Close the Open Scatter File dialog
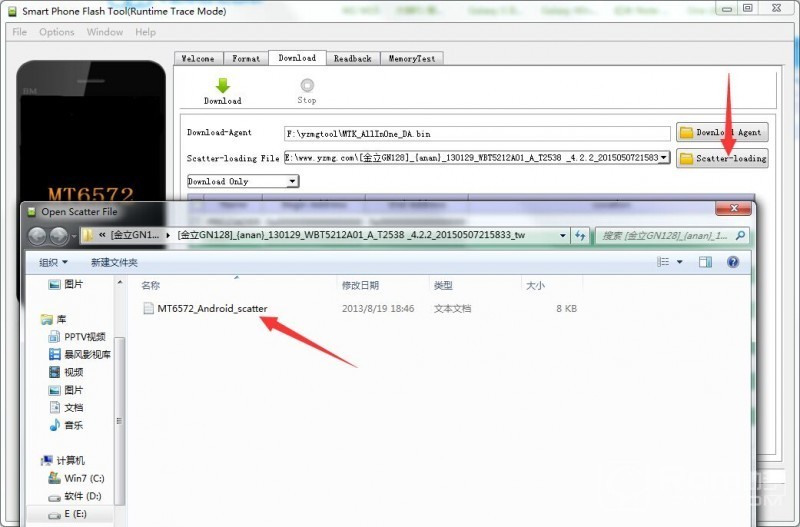800x527 pixels. click(x=733, y=208)
